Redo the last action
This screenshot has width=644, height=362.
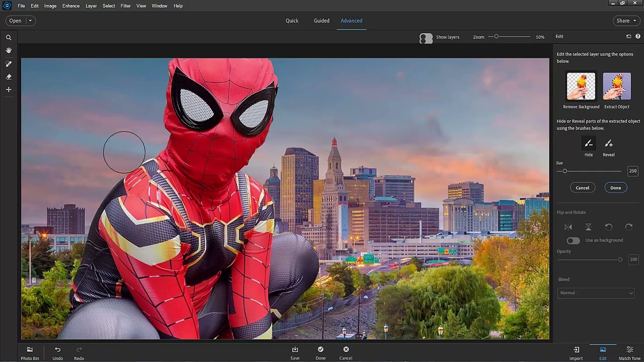coord(79,353)
